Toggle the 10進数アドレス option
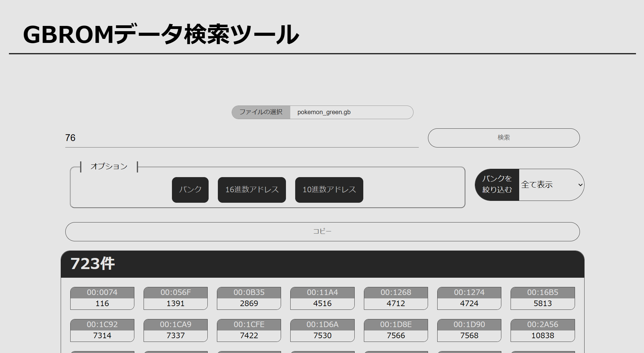The image size is (644, 353). 329,189
